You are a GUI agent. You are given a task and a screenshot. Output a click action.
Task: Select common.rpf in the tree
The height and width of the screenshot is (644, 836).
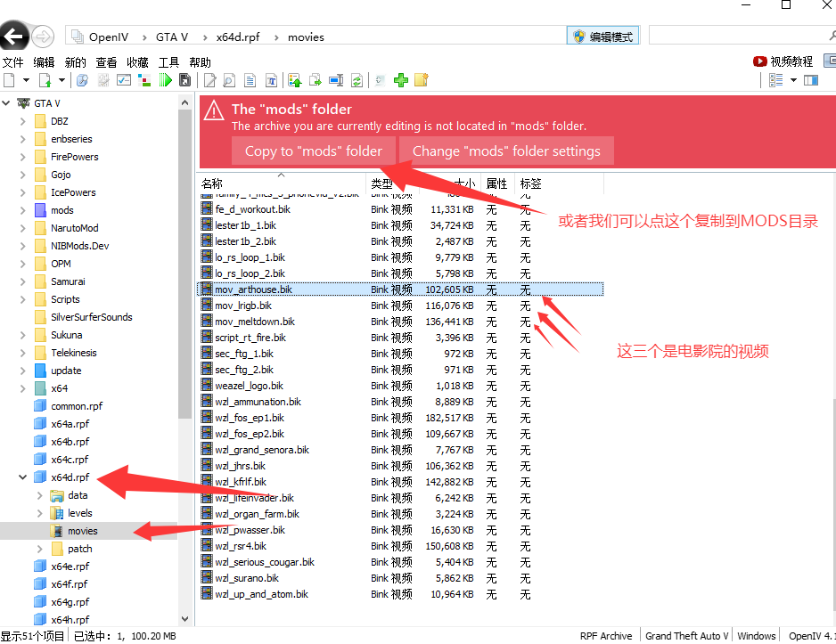77,406
